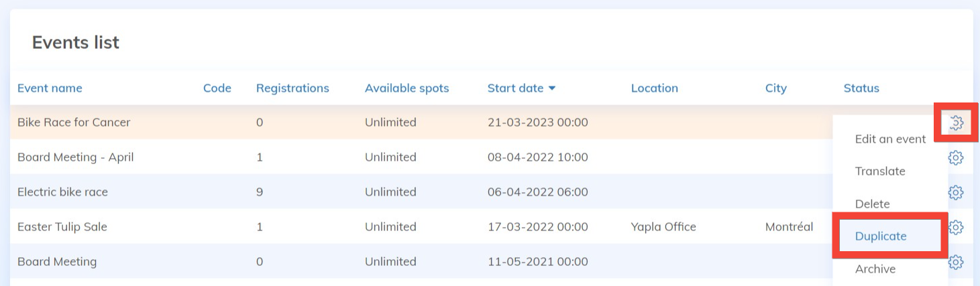980x286 pixels.
Task: Select Duplicate menu option
Action: point(881,236)
